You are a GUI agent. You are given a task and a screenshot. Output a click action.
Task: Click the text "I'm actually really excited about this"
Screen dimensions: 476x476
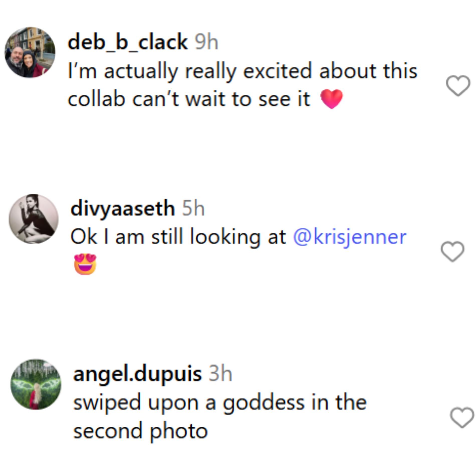coord(243,71)
